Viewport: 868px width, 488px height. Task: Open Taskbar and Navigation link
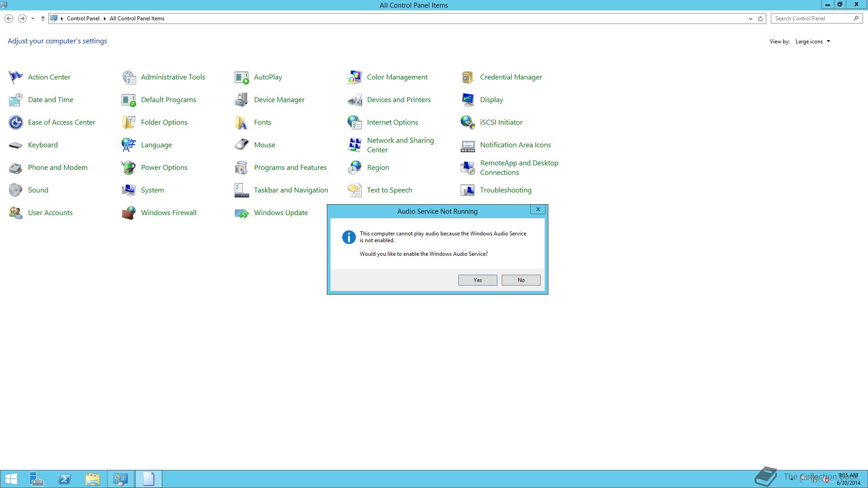pos(291,190)
